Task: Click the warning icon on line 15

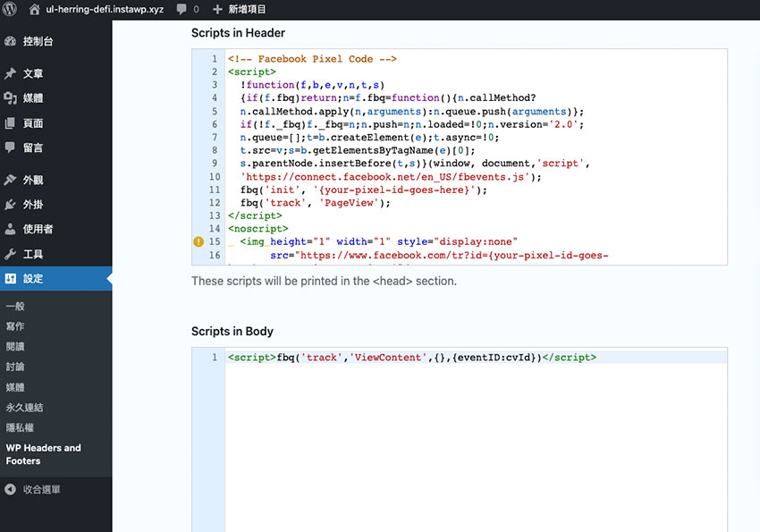Action: tap(198, 241)
